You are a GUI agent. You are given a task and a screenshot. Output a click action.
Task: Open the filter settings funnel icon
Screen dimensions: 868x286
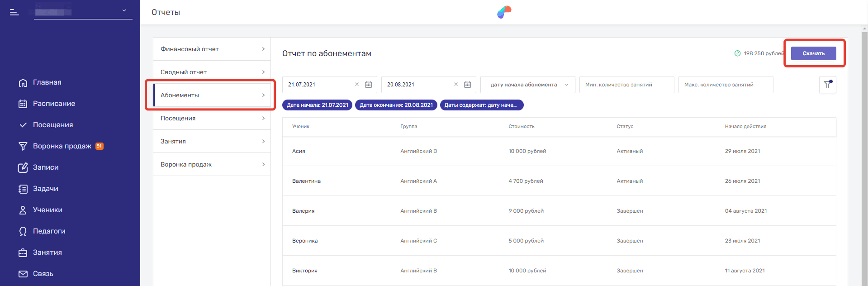(827, 85)
